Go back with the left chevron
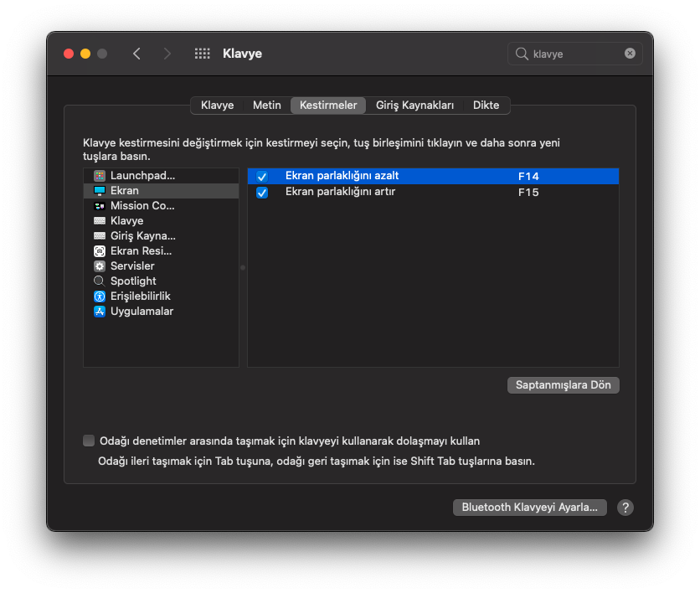The height and width of the screenshot is (593, 700). [136, 54]
